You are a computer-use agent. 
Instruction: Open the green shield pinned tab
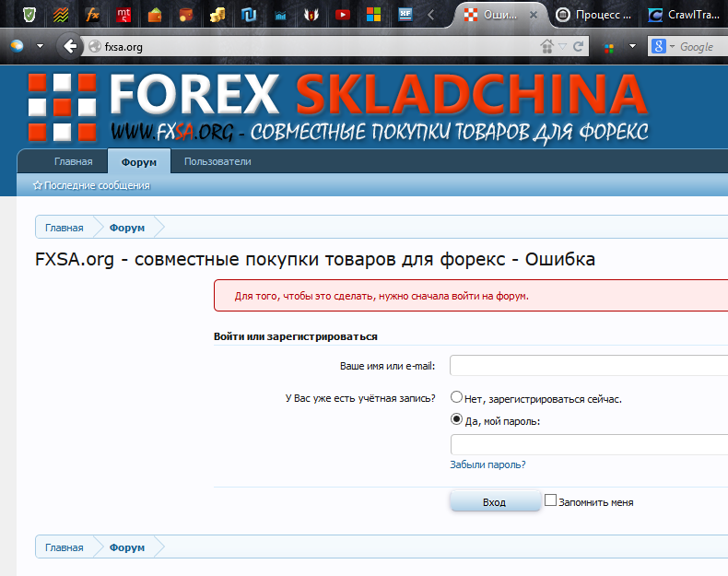point(29,15)
